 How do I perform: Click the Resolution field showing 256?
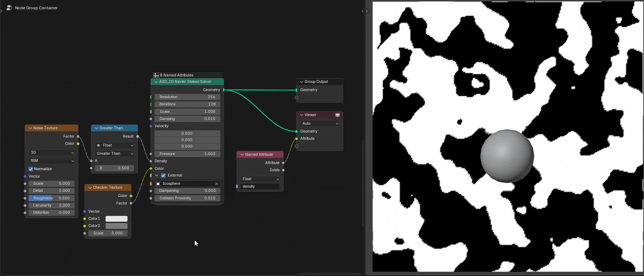(187, 97)
